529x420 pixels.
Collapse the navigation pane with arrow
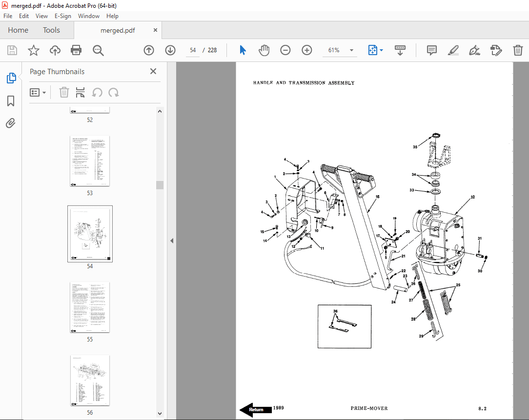172,240
